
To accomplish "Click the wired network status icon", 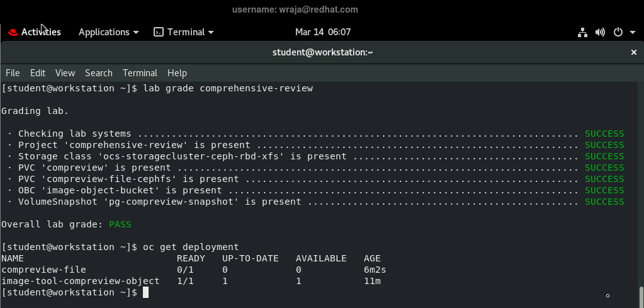I will tap(582, 32).
